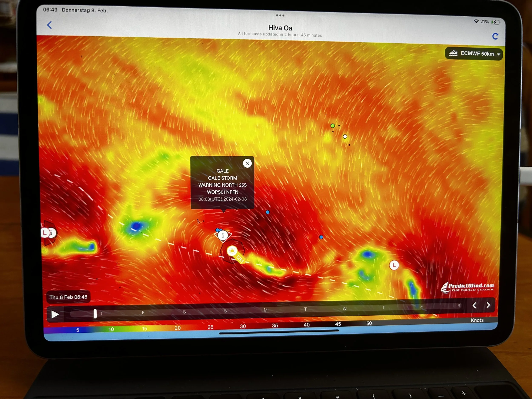Tap the info marker above the cyclone
Screen dimensions: 532x399
click(x=223, y=235)
